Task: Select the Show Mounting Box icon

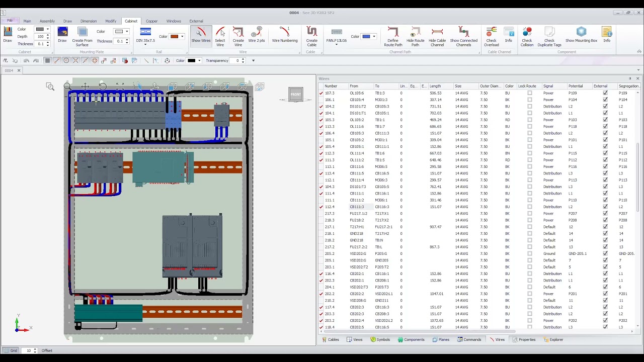Action: [x=581, y=35]
